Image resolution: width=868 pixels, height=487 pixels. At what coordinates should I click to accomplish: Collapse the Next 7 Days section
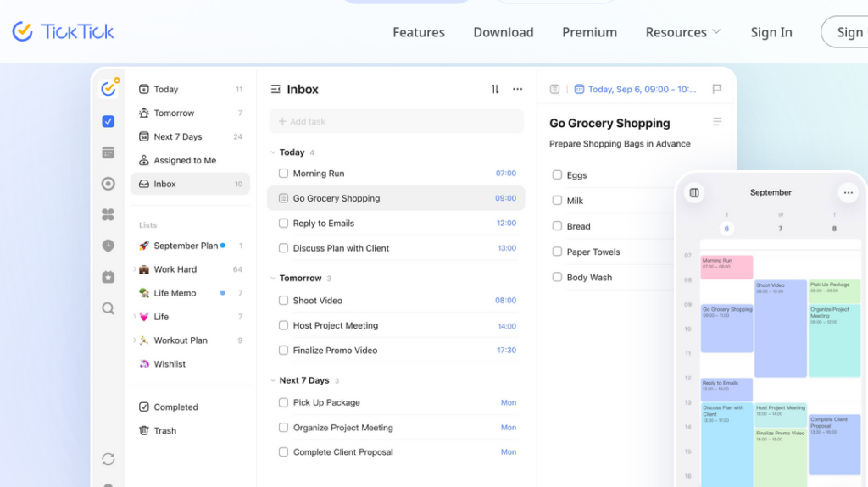pyautogui.click(x=273, y=380)
